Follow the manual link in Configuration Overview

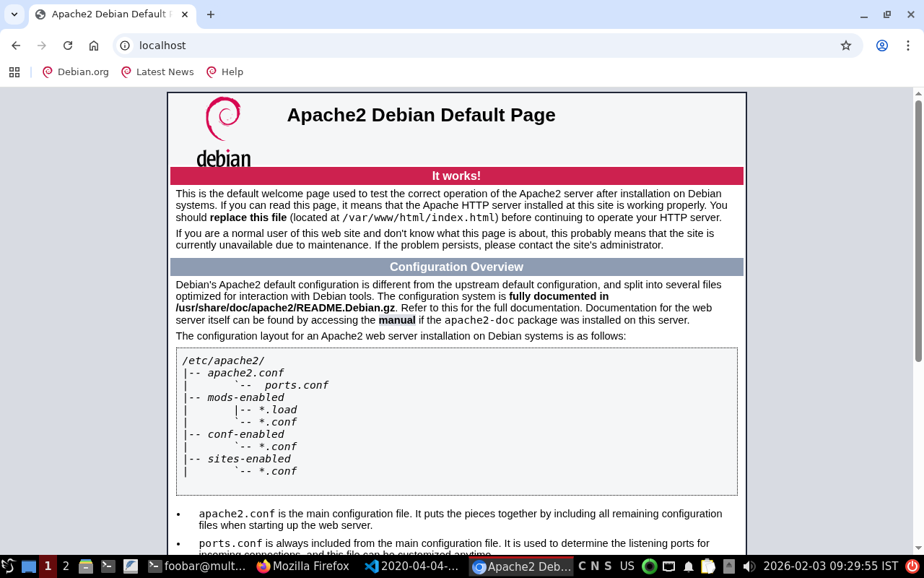pos(397,320)
